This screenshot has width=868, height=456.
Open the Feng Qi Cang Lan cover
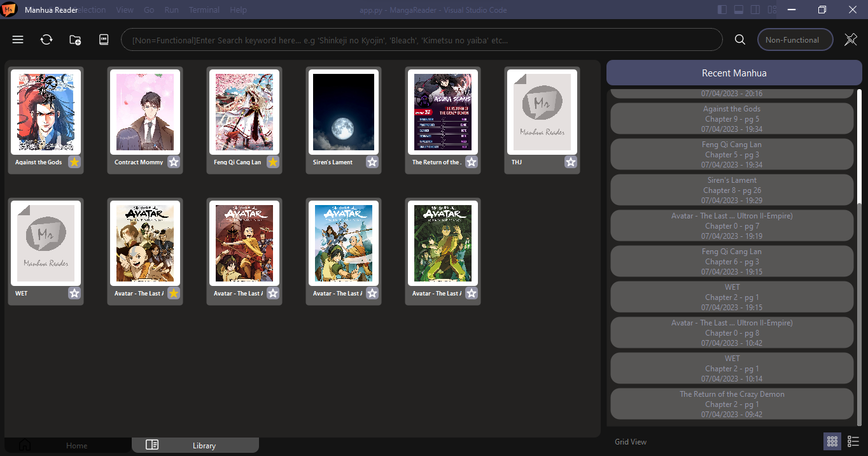(x=244, y=112)
